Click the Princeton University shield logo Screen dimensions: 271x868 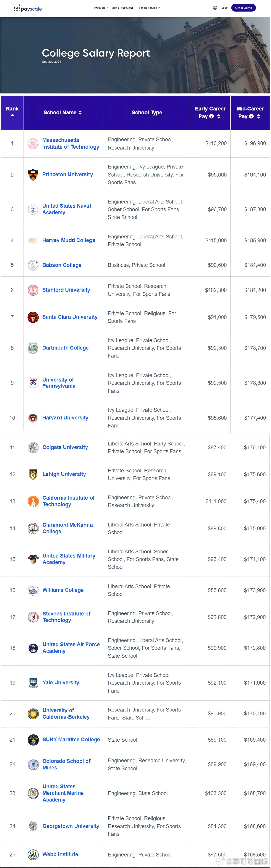33,175
